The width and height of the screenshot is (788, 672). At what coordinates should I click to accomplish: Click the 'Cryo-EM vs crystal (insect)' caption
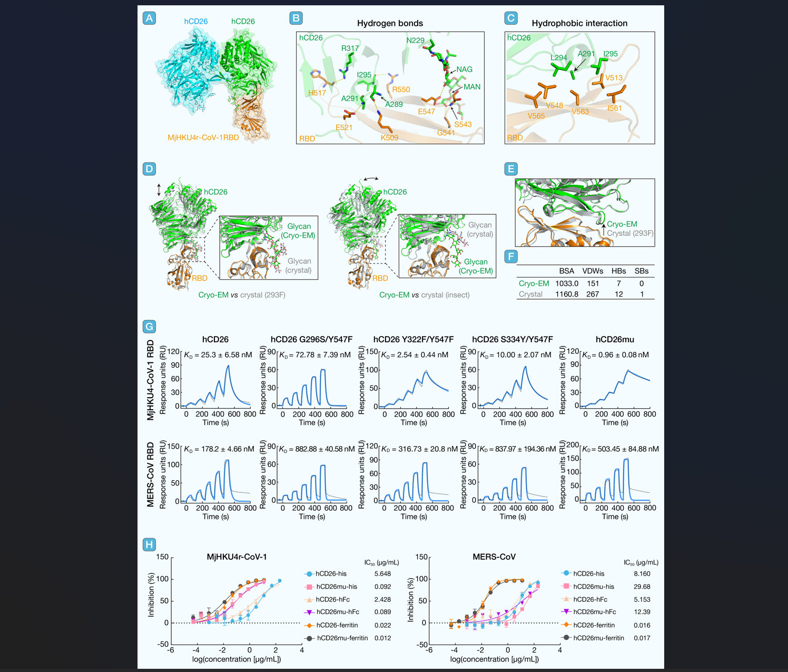click(x=424, y=295)
